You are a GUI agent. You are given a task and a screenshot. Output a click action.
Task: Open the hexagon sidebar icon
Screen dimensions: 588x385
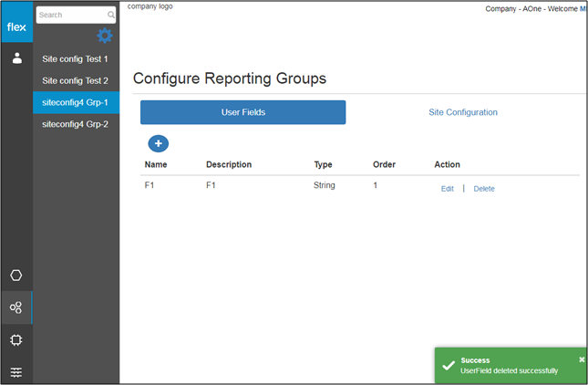click(x=16, y=275)
